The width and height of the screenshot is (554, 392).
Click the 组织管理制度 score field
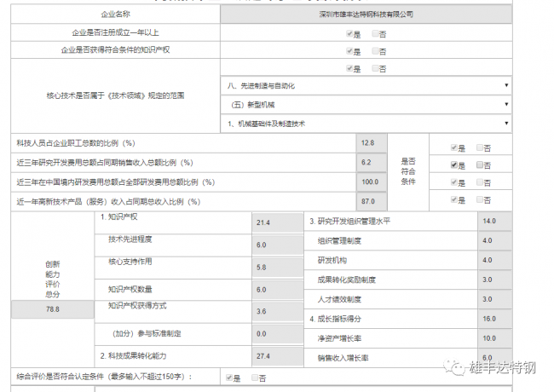[494, 240]
